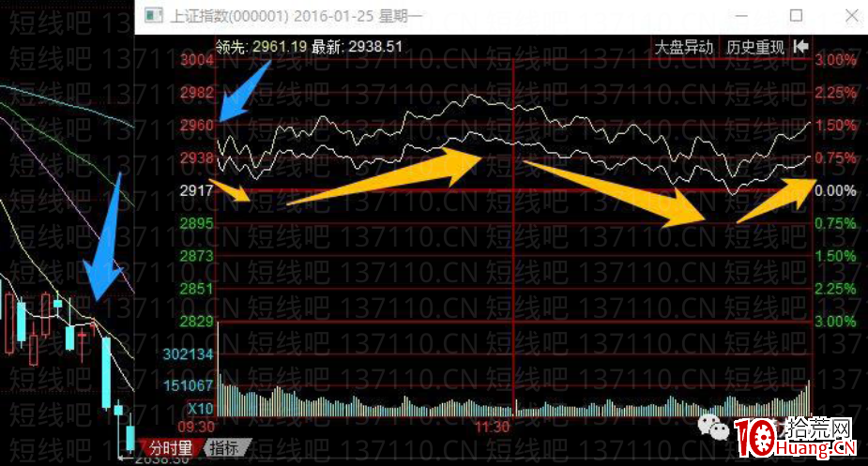
Task: Click the 2960 price axis label
Action: click(197, 125)
